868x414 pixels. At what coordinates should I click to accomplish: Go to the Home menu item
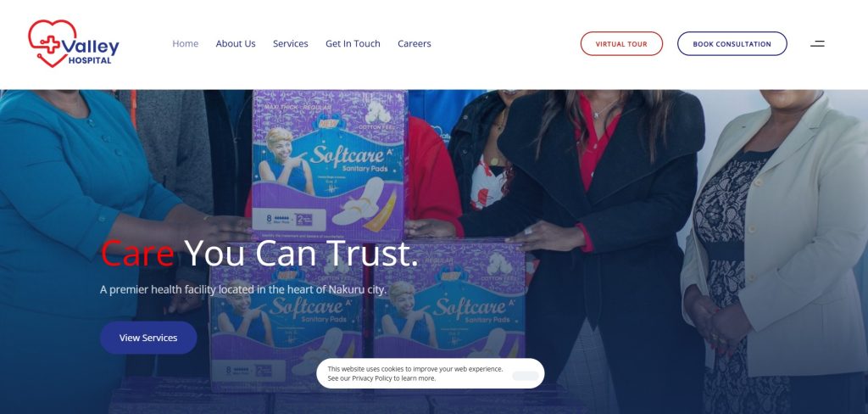click(x=185, y=44)
